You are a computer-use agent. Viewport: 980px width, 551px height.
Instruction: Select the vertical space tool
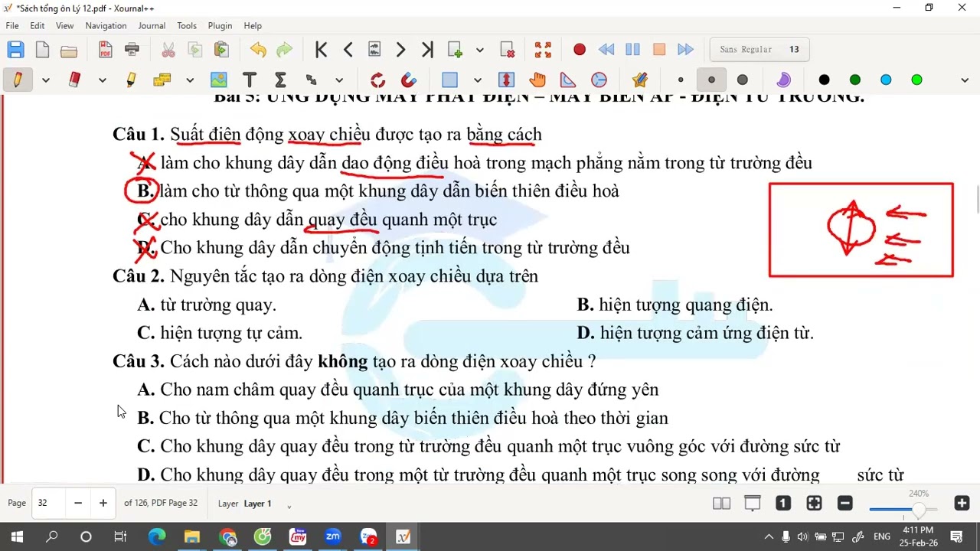tap(506, 80)
